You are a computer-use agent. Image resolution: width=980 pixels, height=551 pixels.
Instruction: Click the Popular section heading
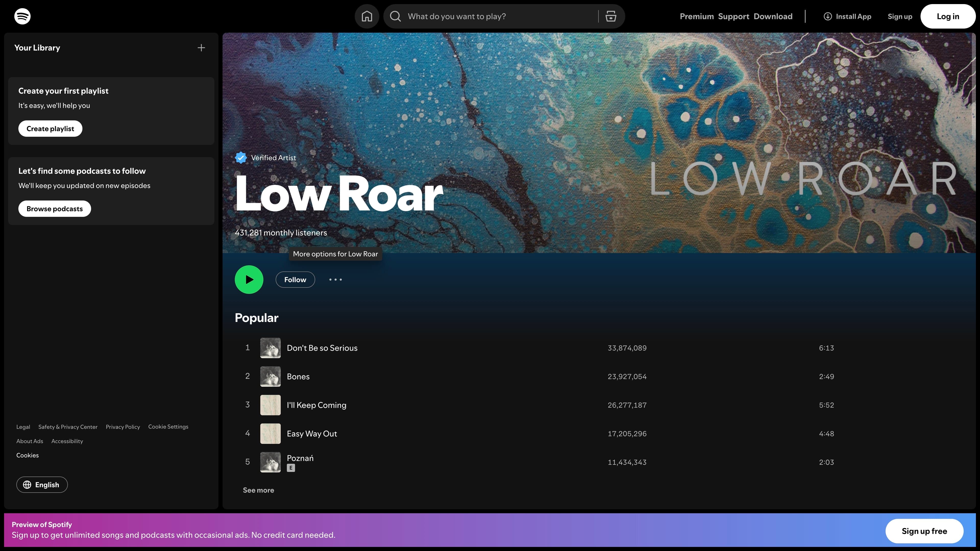[x=256, y=318]
